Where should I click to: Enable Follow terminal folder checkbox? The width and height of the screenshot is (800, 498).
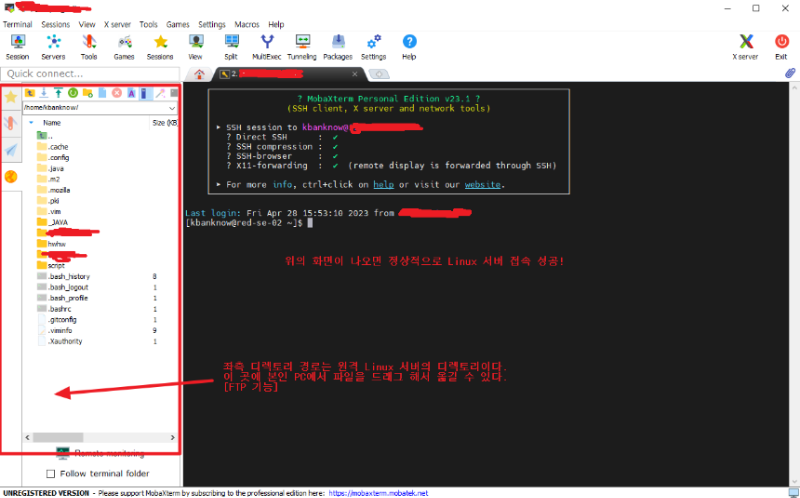51,474
